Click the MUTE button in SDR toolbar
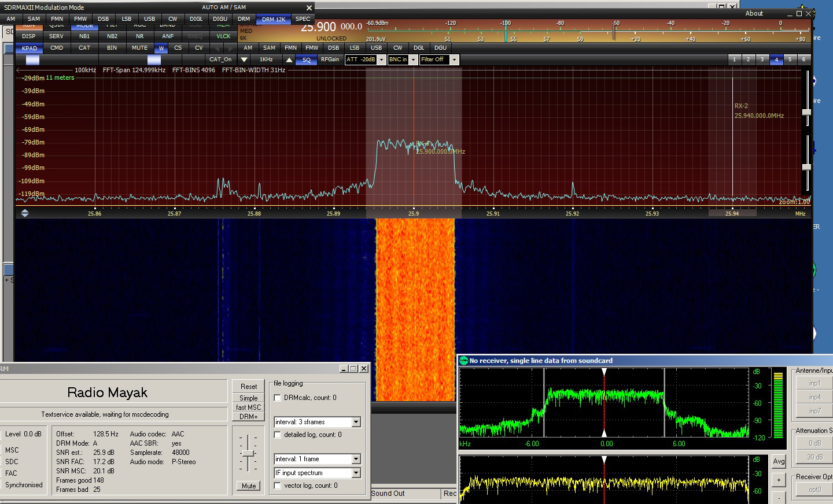 coord(139,48)
